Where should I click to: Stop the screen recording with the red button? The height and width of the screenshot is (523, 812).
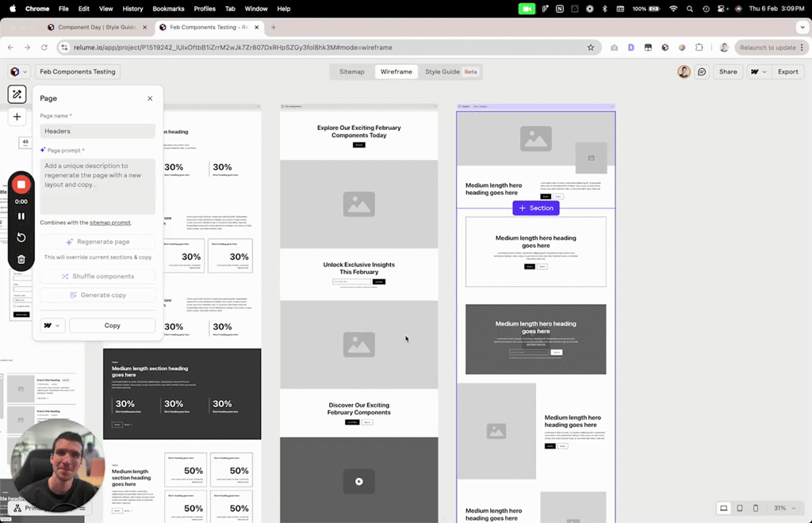pos(21,185)
